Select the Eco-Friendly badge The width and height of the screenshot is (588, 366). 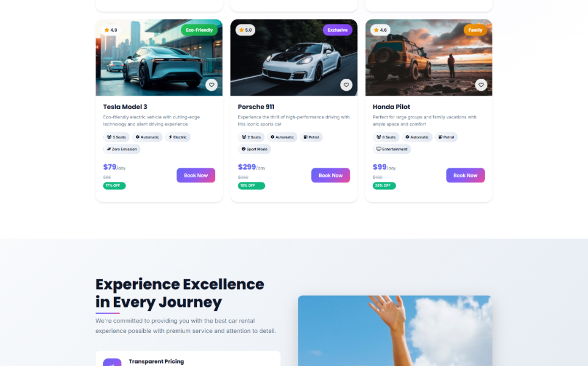[199, 30]
